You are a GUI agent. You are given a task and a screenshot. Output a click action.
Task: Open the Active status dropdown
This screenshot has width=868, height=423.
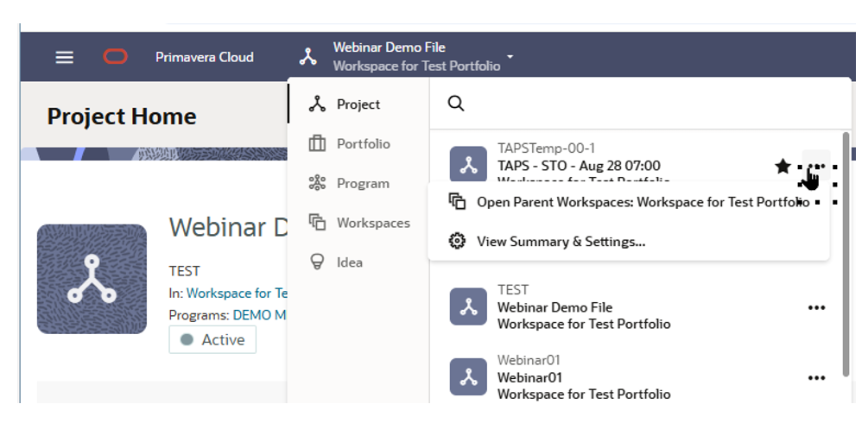pyautogui.click(x=212, y=340)
